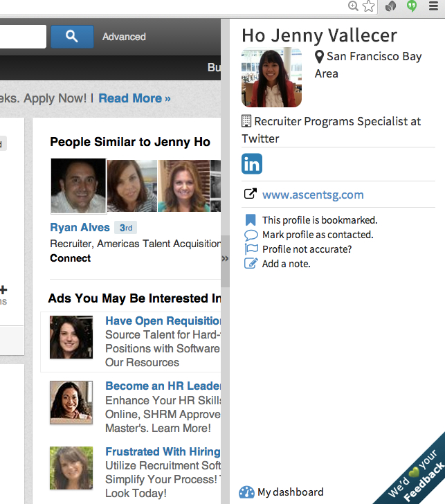Open the browser hamburger menu
This screenshot has width=445, height=504.
click(433, 6)
